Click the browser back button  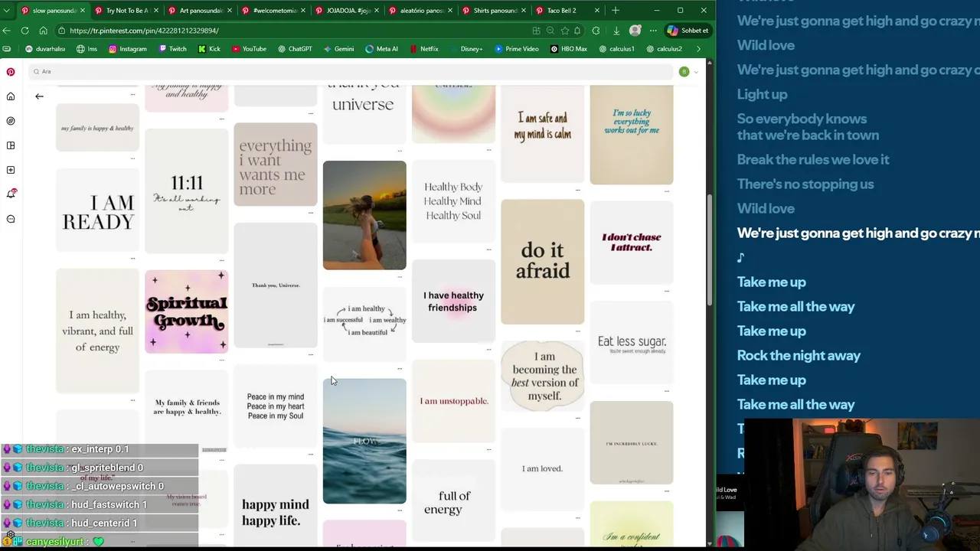click(7, 31)
